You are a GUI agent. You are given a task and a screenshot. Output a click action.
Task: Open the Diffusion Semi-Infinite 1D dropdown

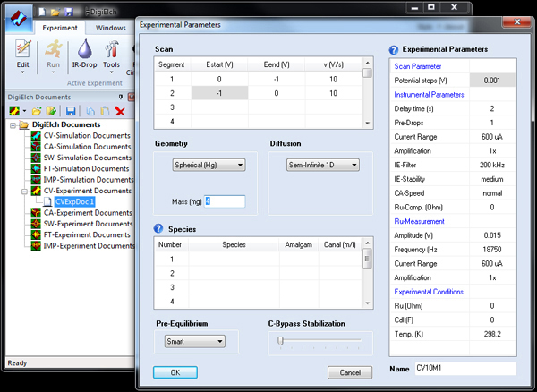tap(323, 165)
